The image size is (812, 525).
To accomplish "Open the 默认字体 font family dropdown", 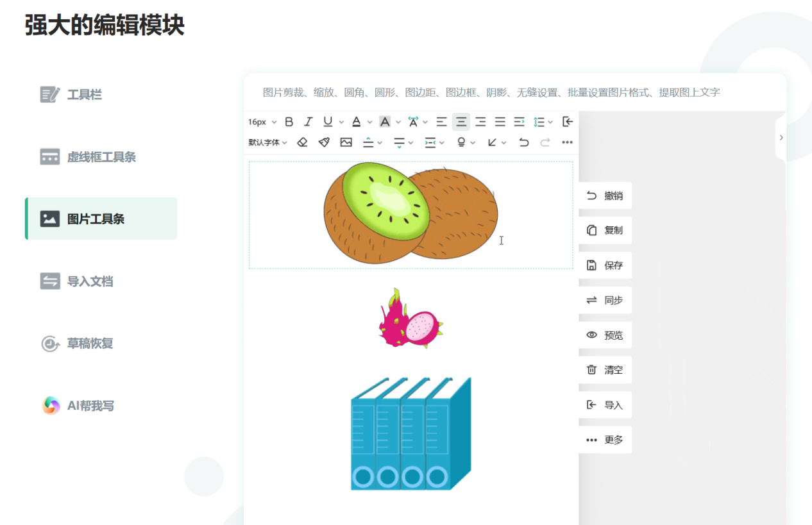I will click(268, 142).
